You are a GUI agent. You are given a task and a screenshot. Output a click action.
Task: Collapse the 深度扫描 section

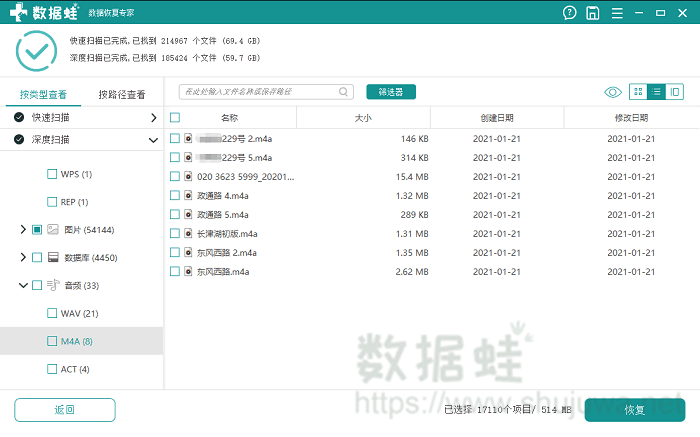(x=153, y=141)
